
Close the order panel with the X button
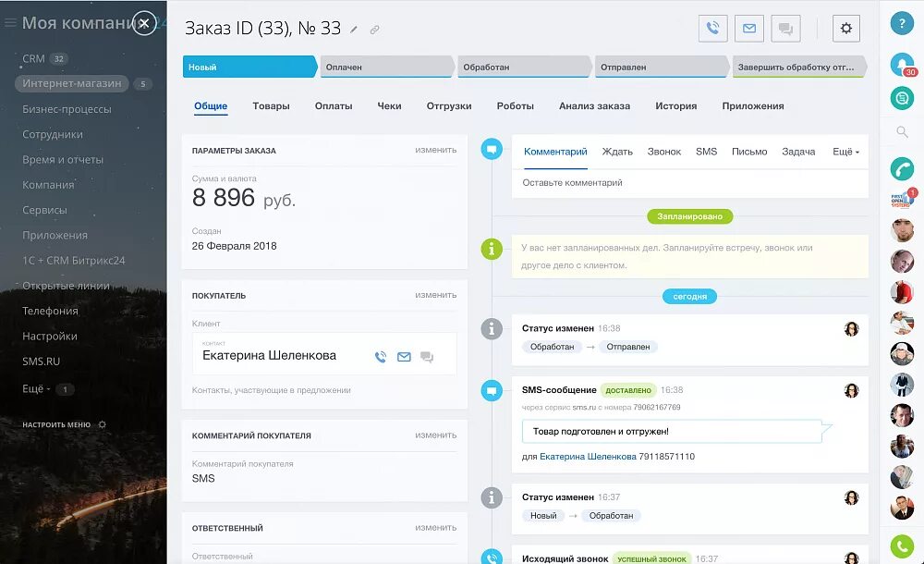144,23
